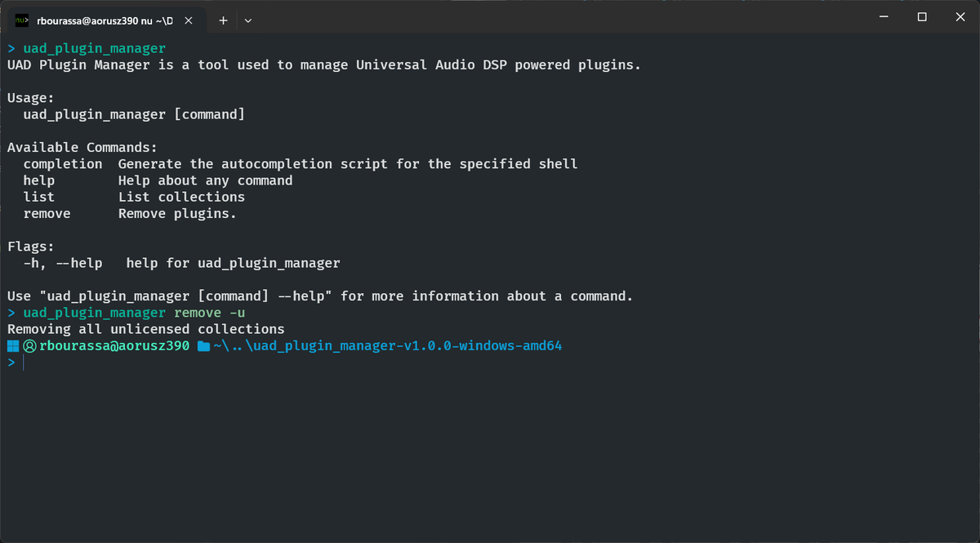The height and width of the screenshot is (543, 980).
Task: Click the 'list' command in Available Commands
Action: click(38, 197)
